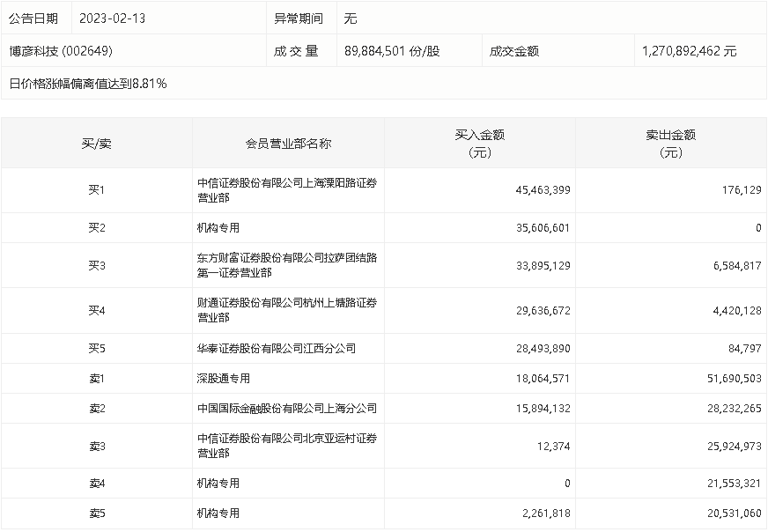768x532 pixels.
Task: Click 机构专用 in the 买2 row
Action: (x=218, y=228)
